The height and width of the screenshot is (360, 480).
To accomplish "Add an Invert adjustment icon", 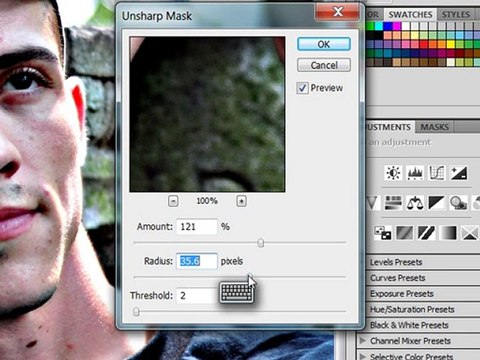I will point(383,233).
